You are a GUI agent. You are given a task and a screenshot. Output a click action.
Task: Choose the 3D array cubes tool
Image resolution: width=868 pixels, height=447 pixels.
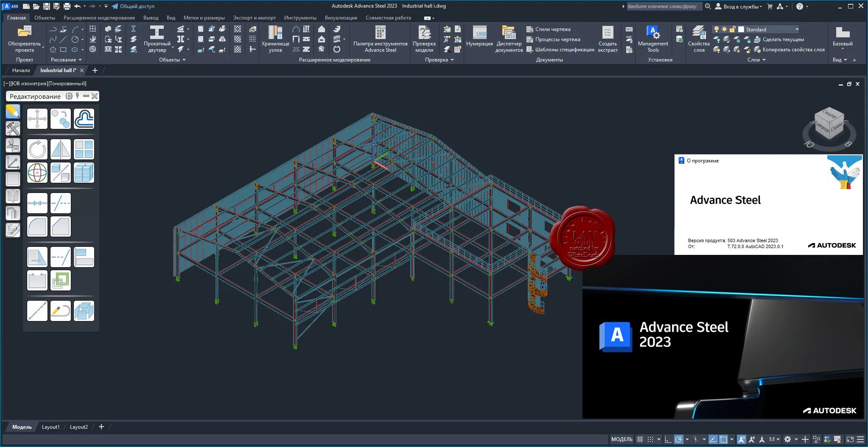84,173
